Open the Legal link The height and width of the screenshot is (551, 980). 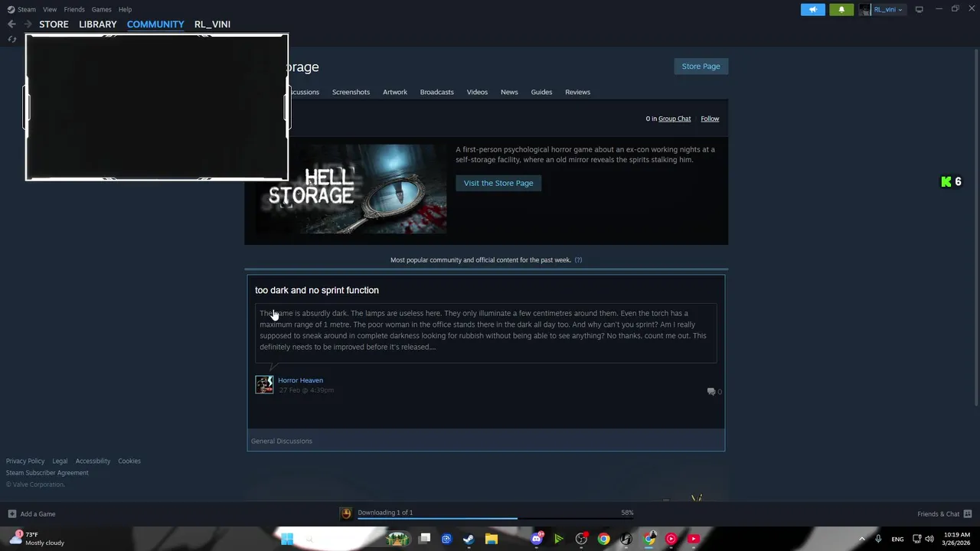tap(60, 461)
